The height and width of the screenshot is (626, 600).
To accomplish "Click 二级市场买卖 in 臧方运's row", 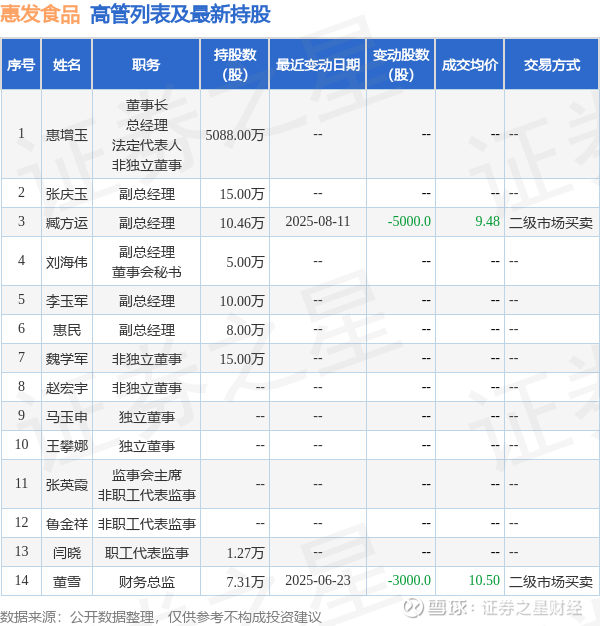I will pos(551,223).
